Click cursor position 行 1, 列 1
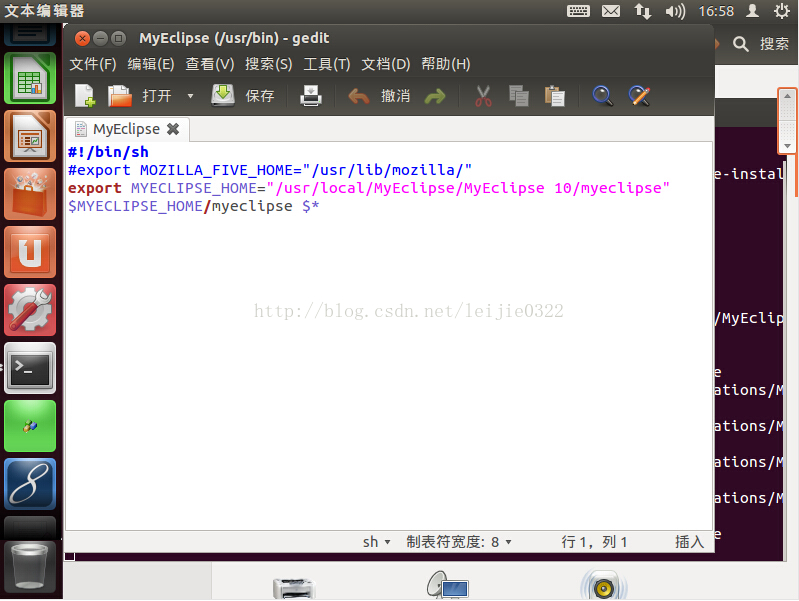The image size is (799, 601). tap(594, 542)
